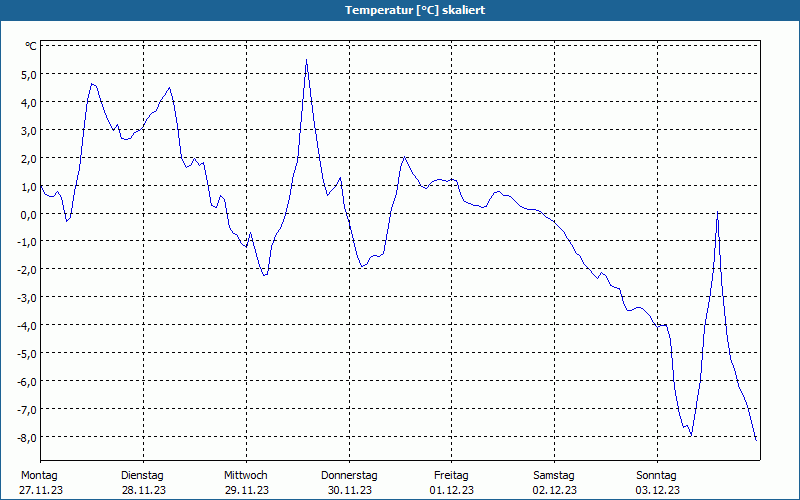Click the 0,0 value on temperature axis
The width and height of the screenshot is (800, 500).
tap(28, 214)
